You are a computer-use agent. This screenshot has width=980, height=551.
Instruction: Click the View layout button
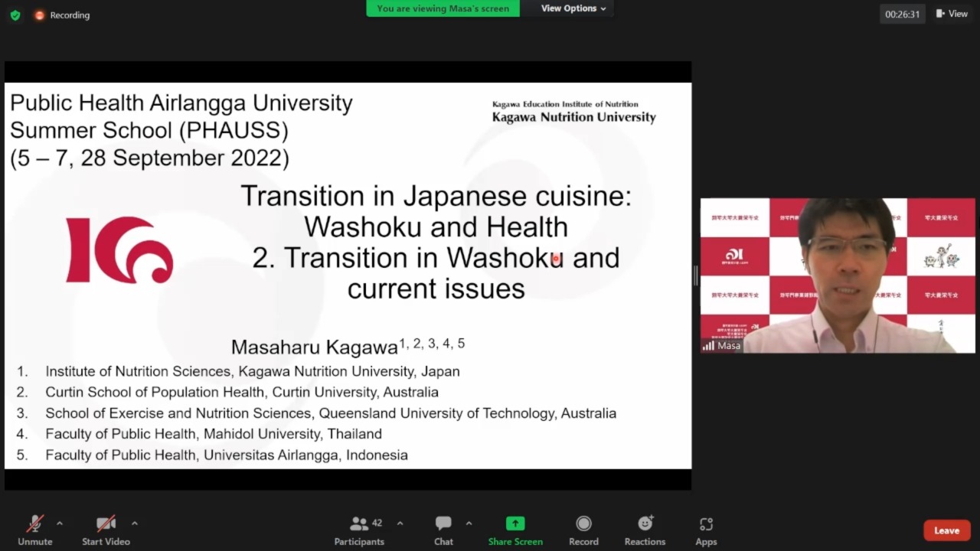pos(952,14)
